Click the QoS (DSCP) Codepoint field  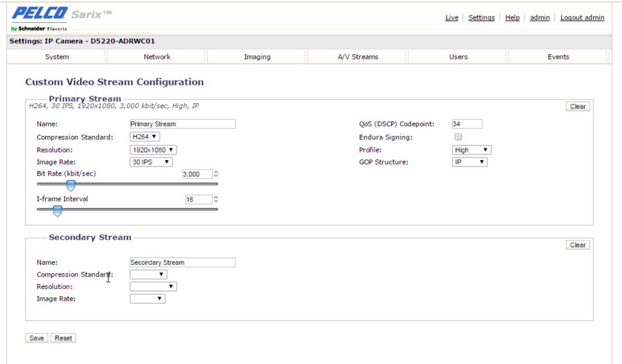(x=466, y=124)
